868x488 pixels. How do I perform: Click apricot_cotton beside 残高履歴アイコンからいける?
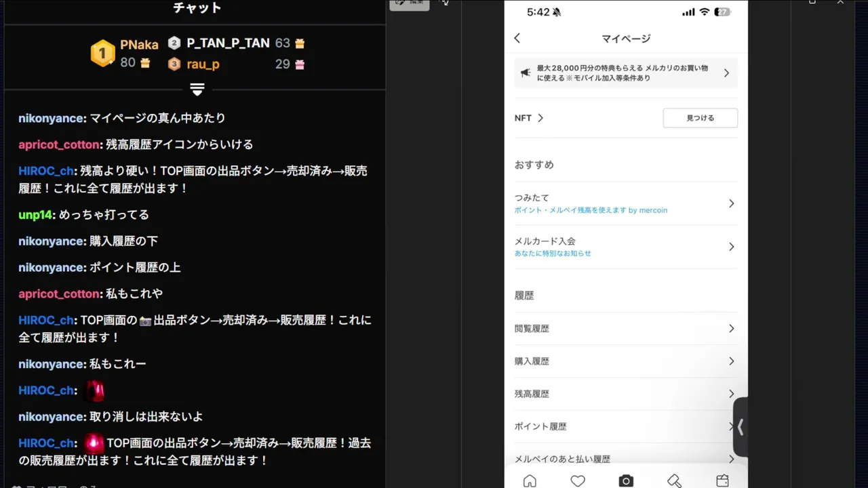click(x=59, y=145)
